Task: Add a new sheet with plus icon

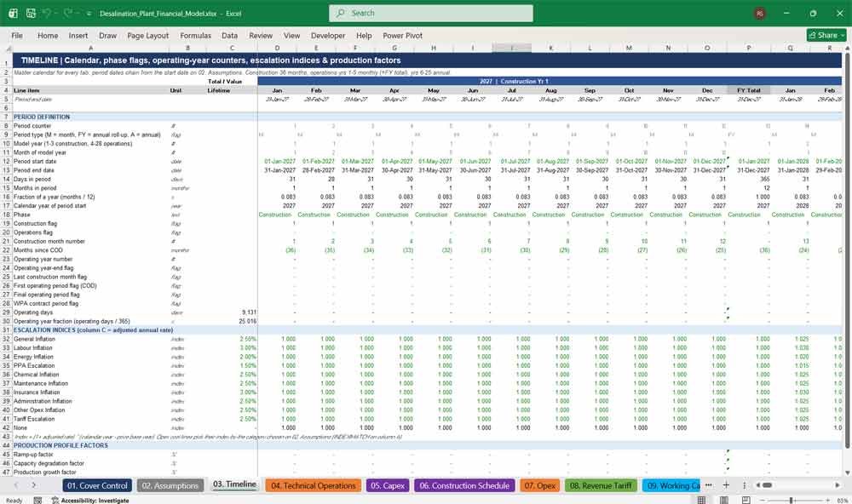Action: pyautogui.click(x=726, y=485)
